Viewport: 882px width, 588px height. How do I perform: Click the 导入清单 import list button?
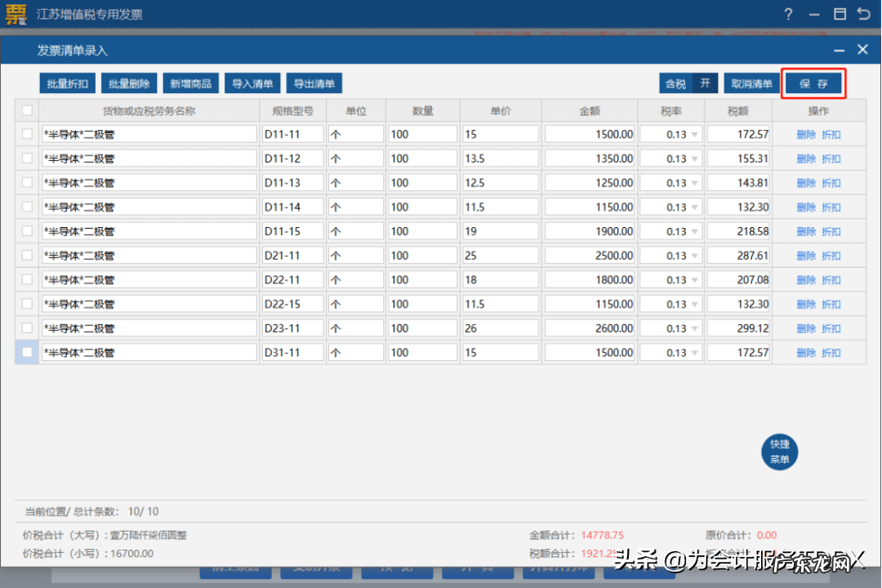252,82
